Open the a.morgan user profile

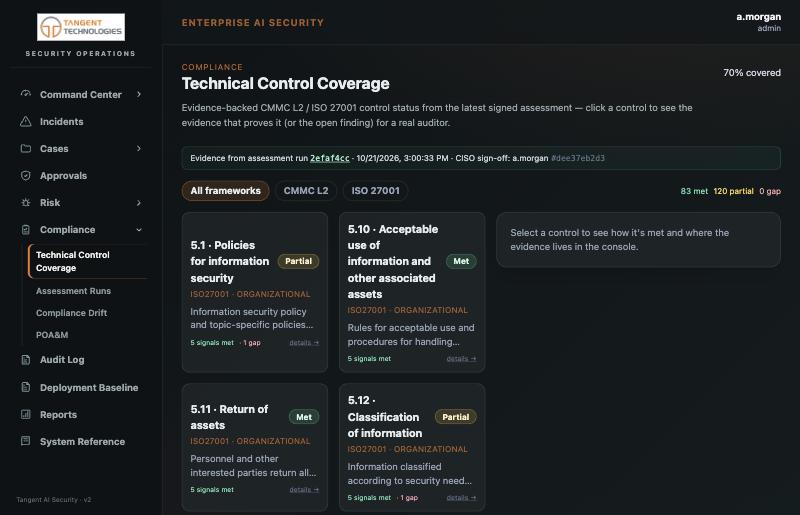[x=758, y=22]
